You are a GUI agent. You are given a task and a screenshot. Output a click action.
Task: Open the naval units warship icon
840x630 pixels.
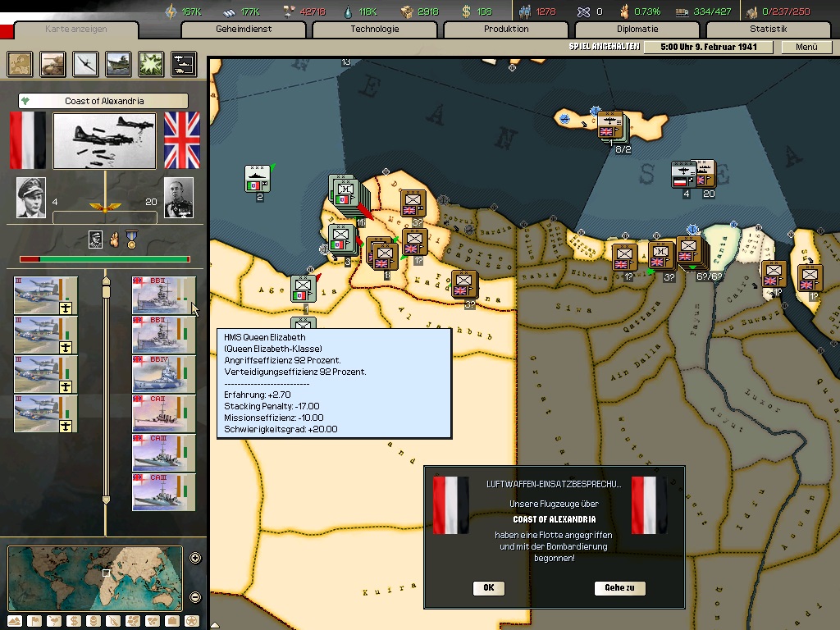pyautogui.click(x=119, y=64)
